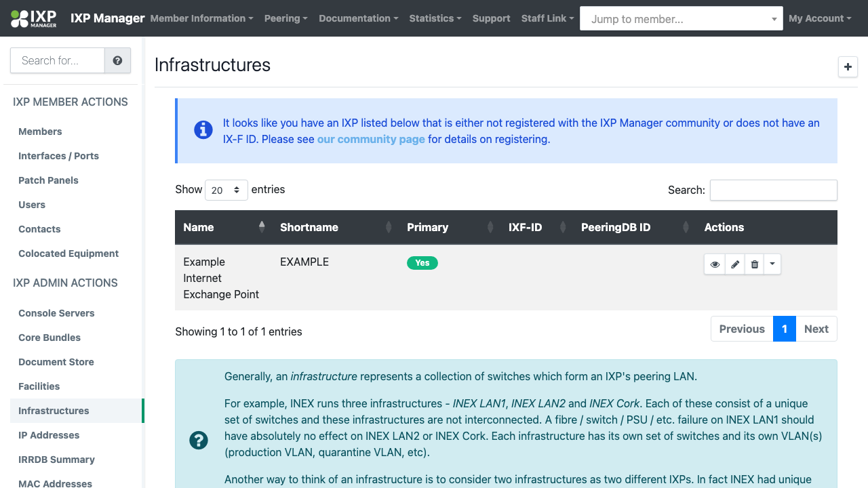
Task: Open Patch Panels in sidebar
Action: (48, 180)
